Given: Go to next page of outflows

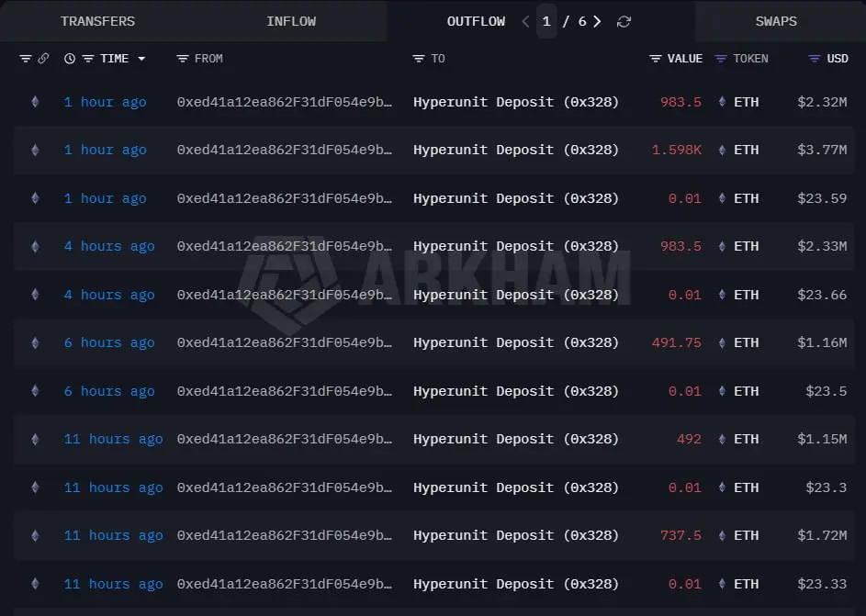Looking at the screenshot, I should (x=597, y=21).
